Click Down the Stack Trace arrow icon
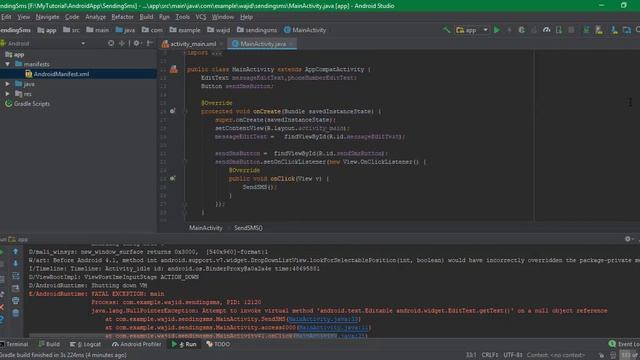 [x=16, y=264]
